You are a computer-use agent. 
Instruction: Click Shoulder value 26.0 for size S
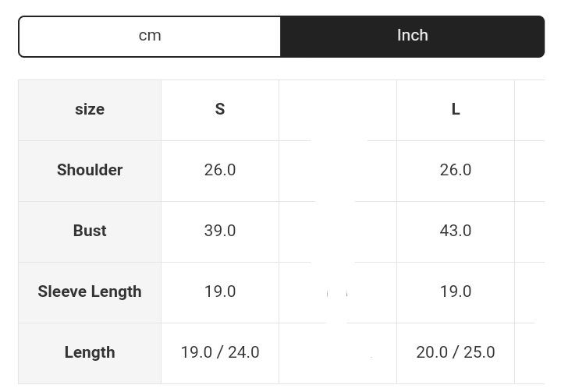[220, 171]
